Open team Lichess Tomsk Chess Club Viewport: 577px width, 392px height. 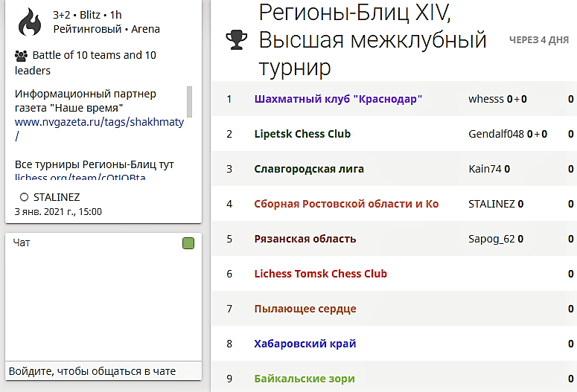pyautogui.click(x=321, y=274)
